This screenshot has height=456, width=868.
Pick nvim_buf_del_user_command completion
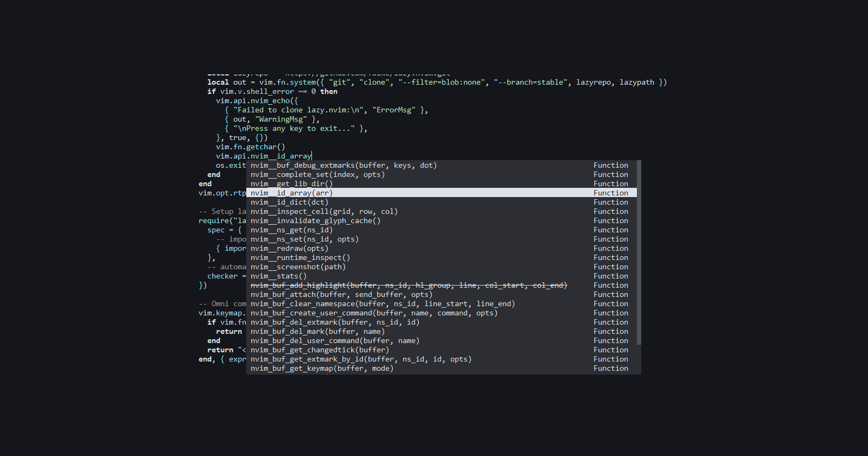[x=442, y=340]
